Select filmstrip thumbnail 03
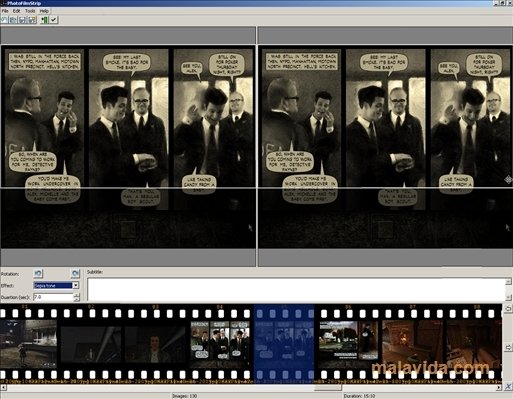The width and height of the screenshot is (513, 399). [155, 344]
